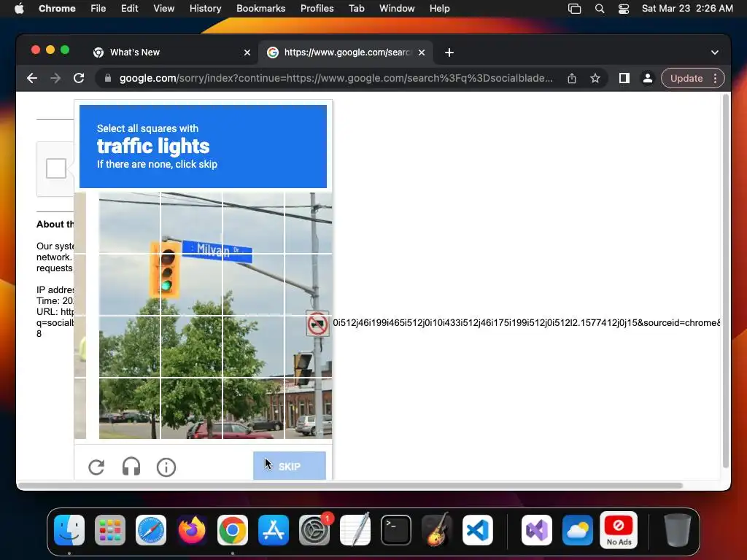The height and width of the screenshot is (560, 747).
Task: Launch Firefox from the Dock
Action: (x=192, y=530)
